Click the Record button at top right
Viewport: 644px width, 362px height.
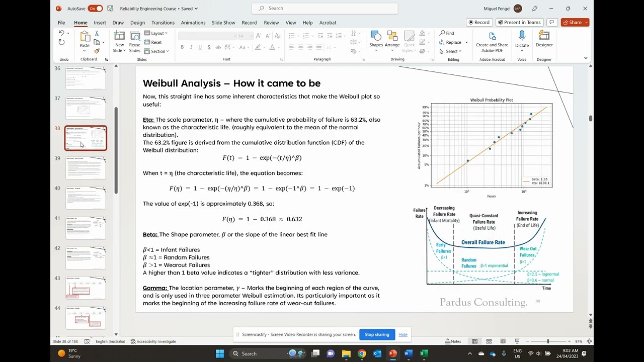point(478,22)
